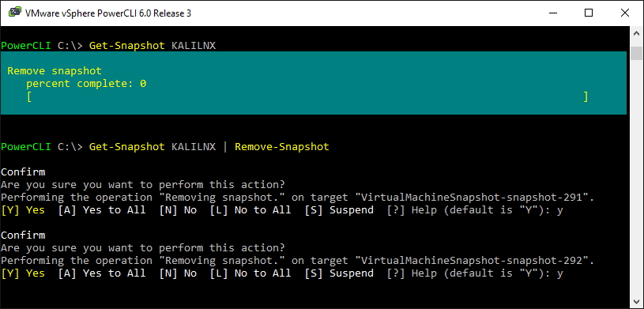Click the 'Remove snapshot' progress heading
Screen dimensions: 644x309
pyautogui.click(x=55, y=71)
